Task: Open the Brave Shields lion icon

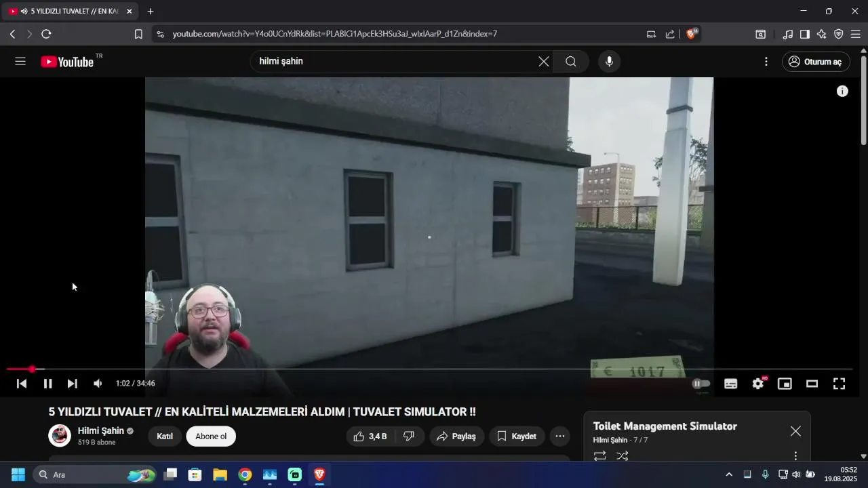Action: pos(692,34)
